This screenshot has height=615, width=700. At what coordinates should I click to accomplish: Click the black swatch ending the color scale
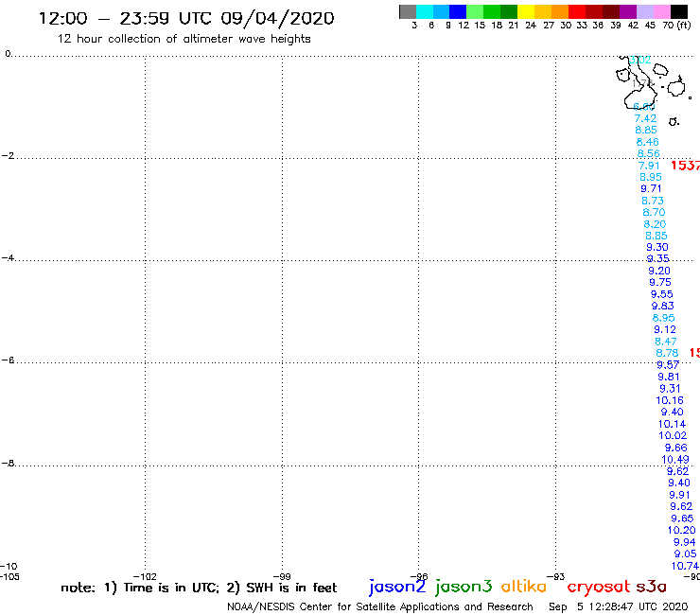click(x=678, y=11)
